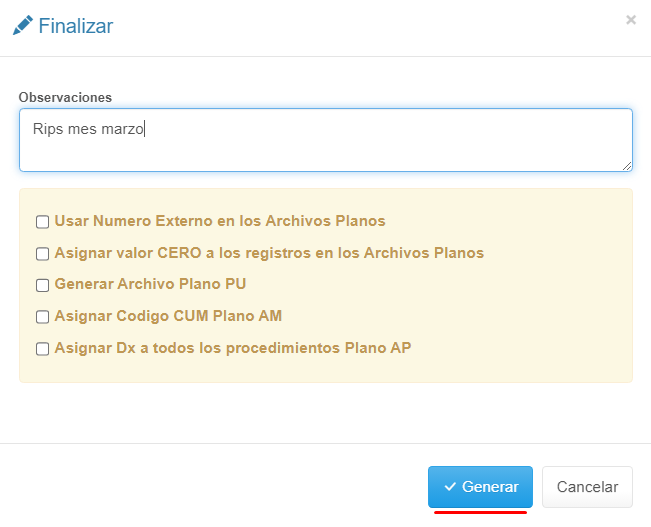This screenshot has width=651, height=527.
Task: Enable the Usar Numero Externo checkbox
Action: tap(43, 222)
